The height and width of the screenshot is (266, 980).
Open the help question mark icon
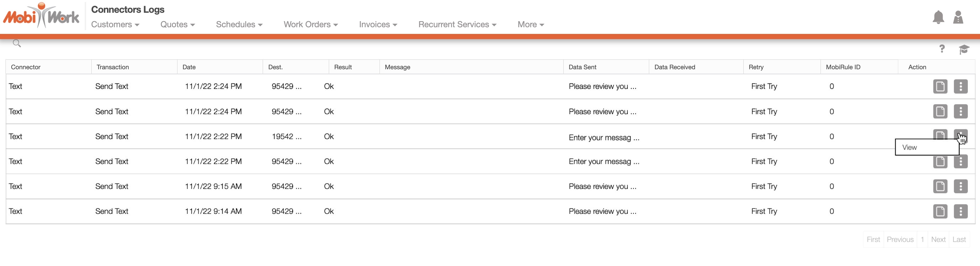[941, 49]
